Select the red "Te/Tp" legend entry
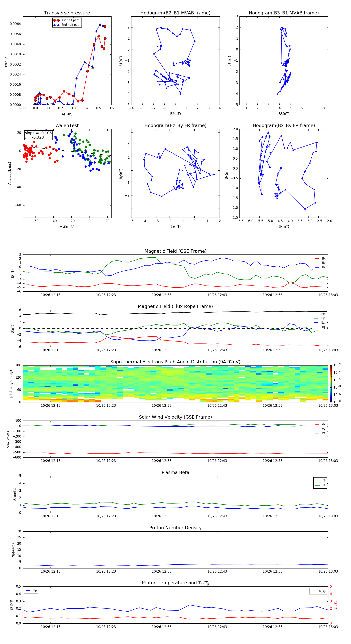The height and width of the screenshot is (644, 351). [318, 591]
